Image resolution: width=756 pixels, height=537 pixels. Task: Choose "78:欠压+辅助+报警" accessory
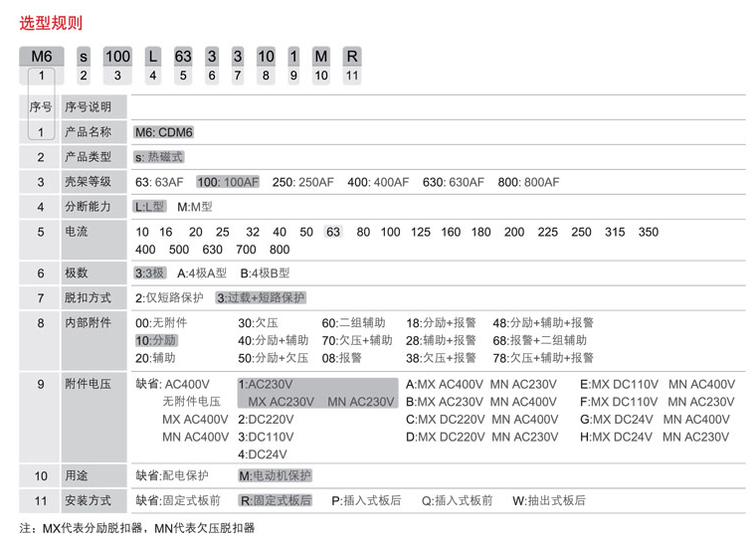tap(543, 358)
